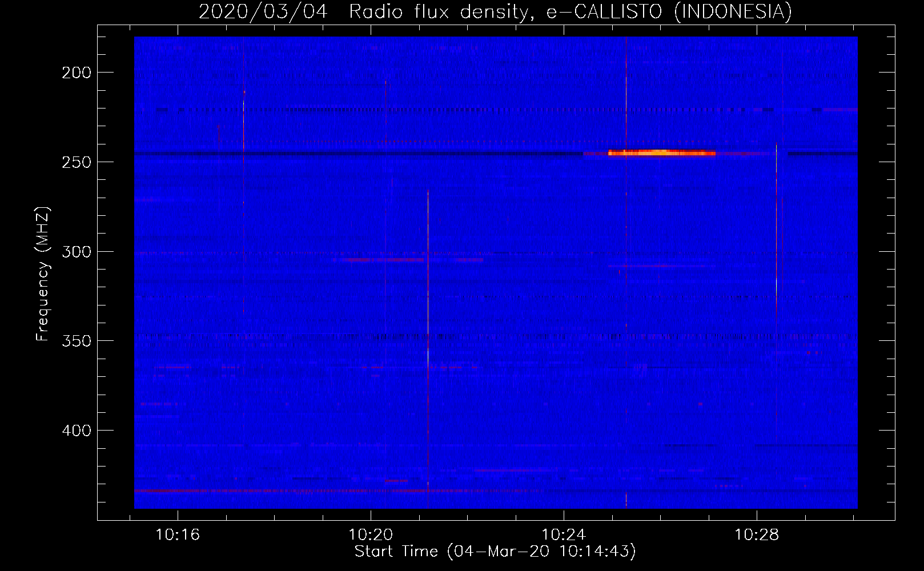Click the 10:16 time tick label
This screenshot has height=571, width=924.
tap(178, 535)
